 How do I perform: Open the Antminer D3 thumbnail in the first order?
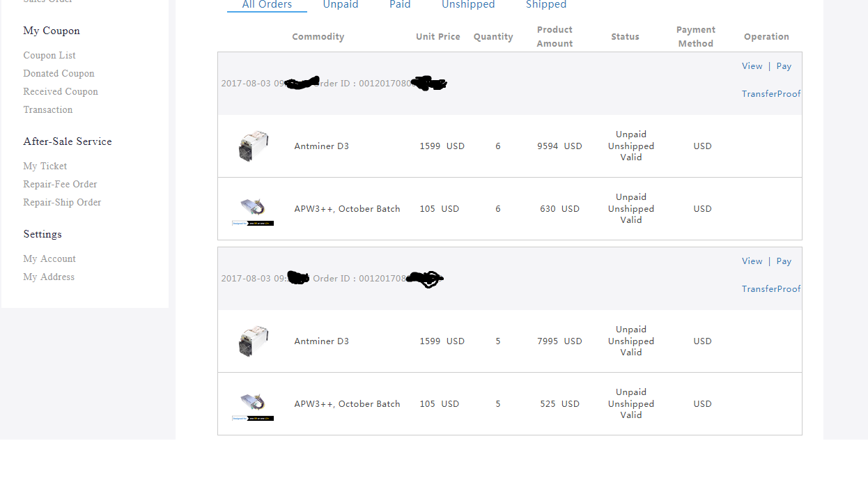(253, 146)
